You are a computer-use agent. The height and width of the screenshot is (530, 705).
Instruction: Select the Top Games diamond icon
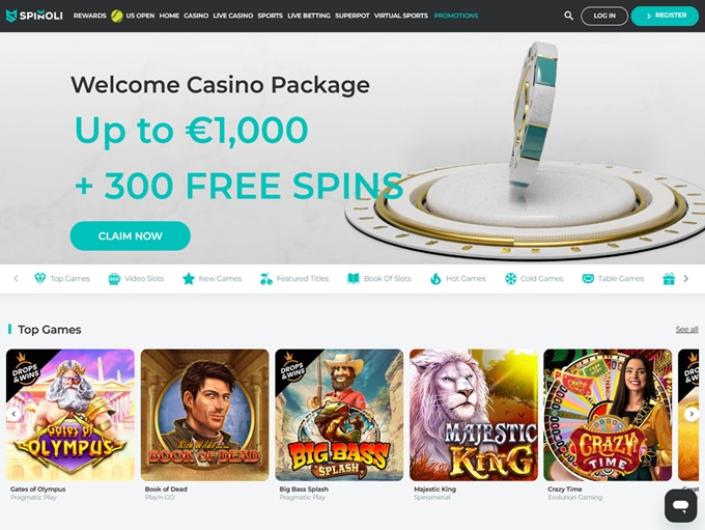[40, 278]
